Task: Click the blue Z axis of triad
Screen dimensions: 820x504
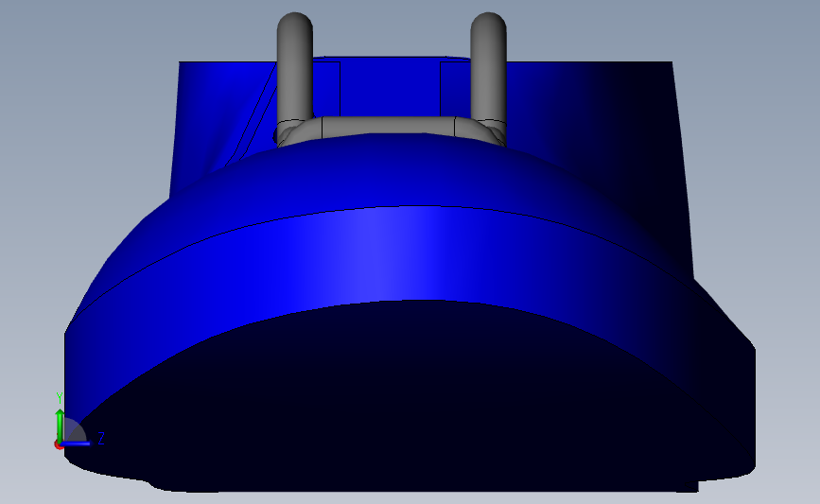Action: pyautogui.click(x=77, y=443)
